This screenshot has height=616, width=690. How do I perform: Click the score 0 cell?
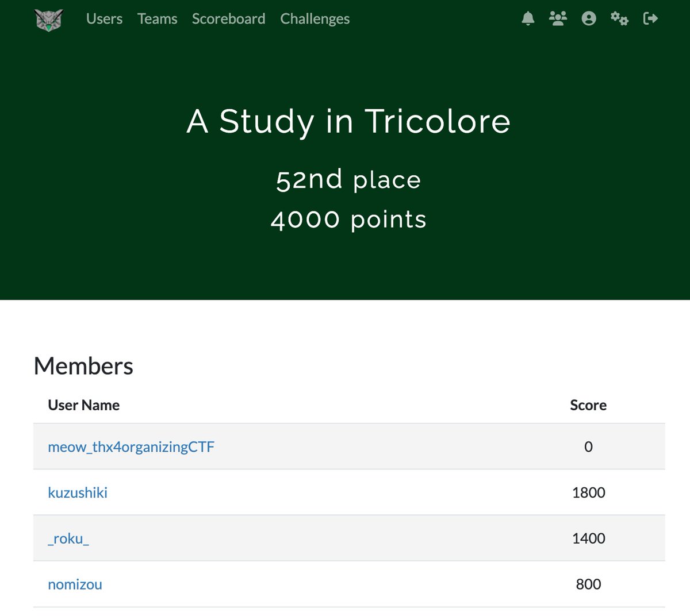(588, 446)
